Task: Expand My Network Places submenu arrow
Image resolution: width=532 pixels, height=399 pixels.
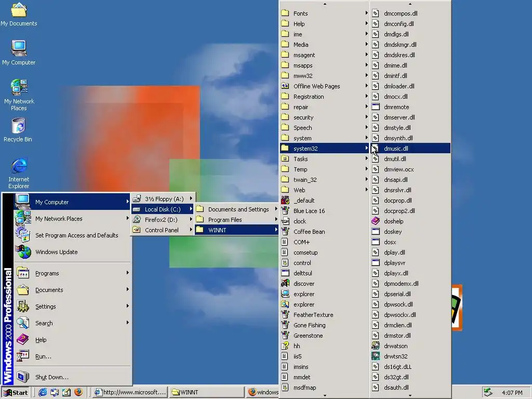Action: pos(128,219)
